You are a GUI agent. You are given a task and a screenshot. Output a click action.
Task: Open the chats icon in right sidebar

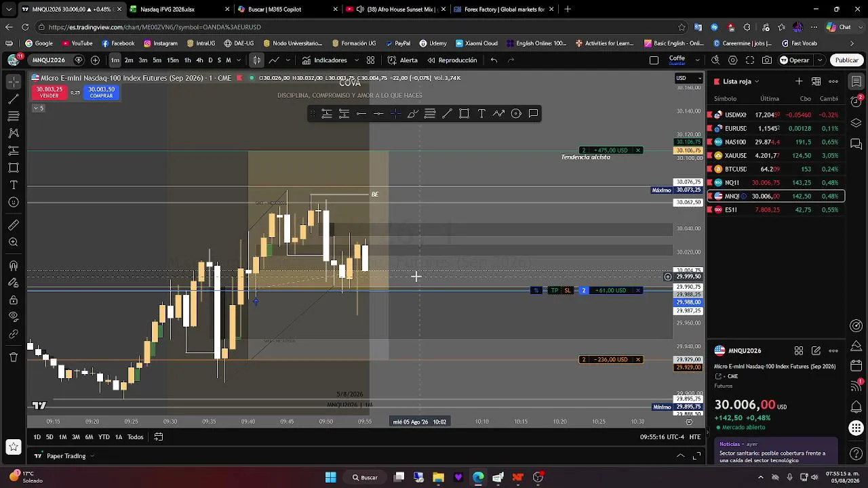(856, 144)
